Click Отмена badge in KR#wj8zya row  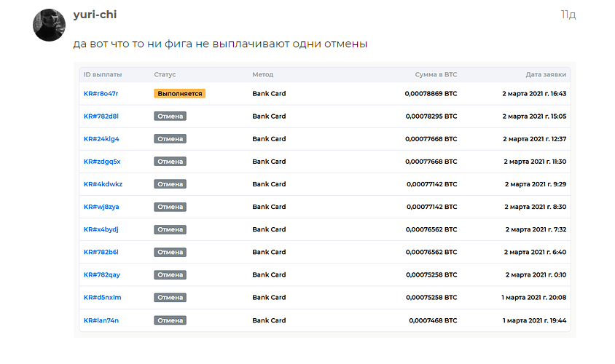click(x=171, y=207)
